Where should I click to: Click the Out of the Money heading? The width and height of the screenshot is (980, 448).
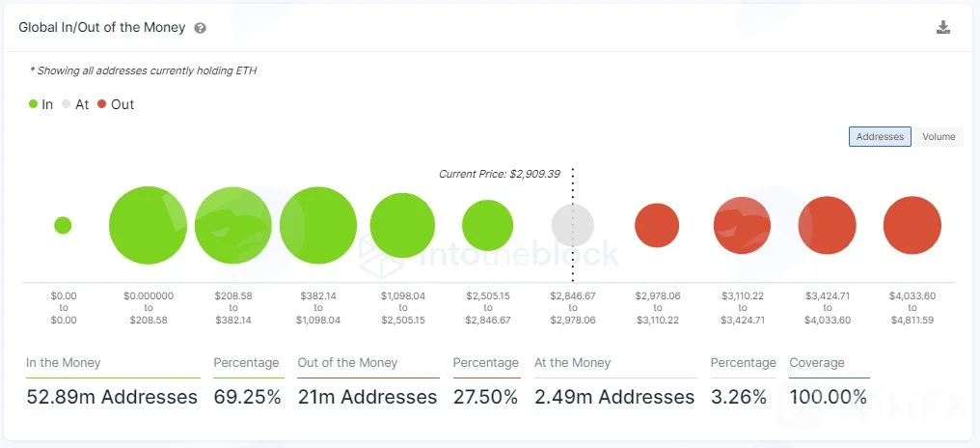[x=347, y=363]
